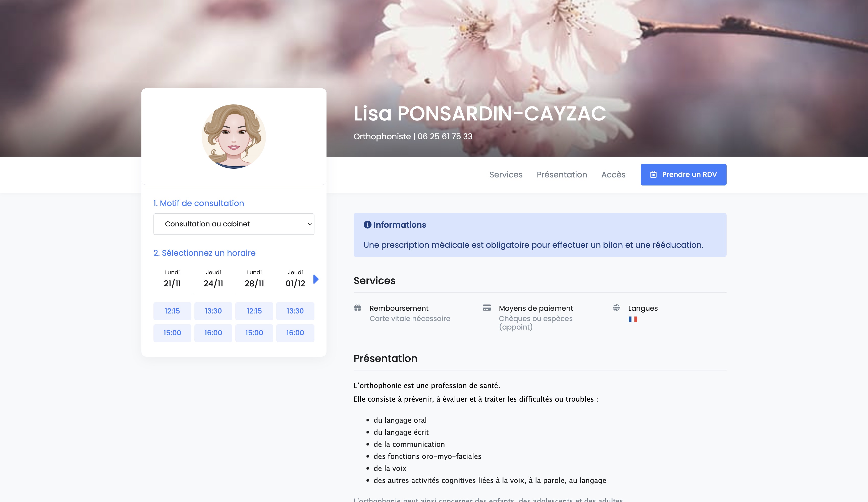Click the French flag icon
This screenshot has width=868, height=502.
633,319
